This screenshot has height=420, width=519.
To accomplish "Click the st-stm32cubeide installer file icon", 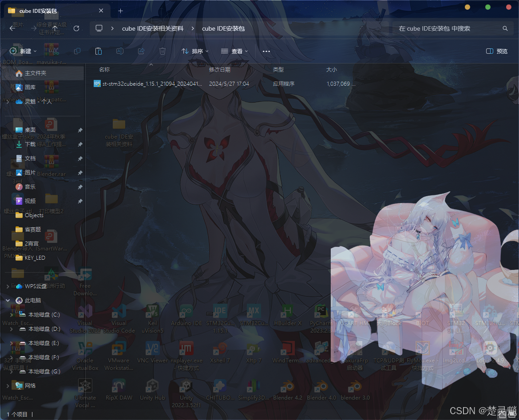I will pos(97,84).
